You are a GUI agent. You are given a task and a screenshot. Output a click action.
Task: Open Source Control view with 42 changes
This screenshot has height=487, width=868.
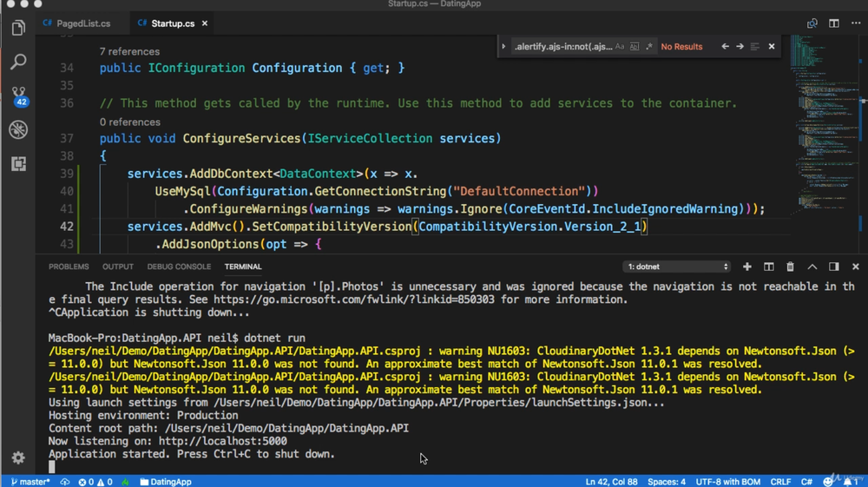click(x=18, y=95)
